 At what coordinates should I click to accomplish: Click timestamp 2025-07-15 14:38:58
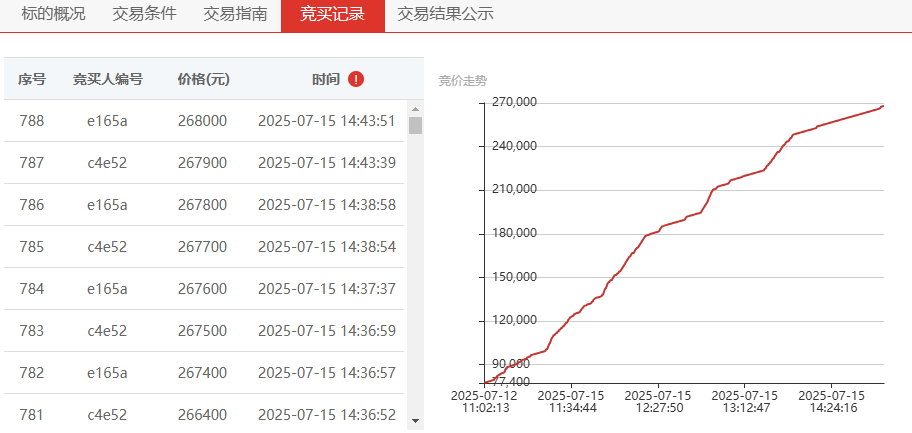click(327, 205)
